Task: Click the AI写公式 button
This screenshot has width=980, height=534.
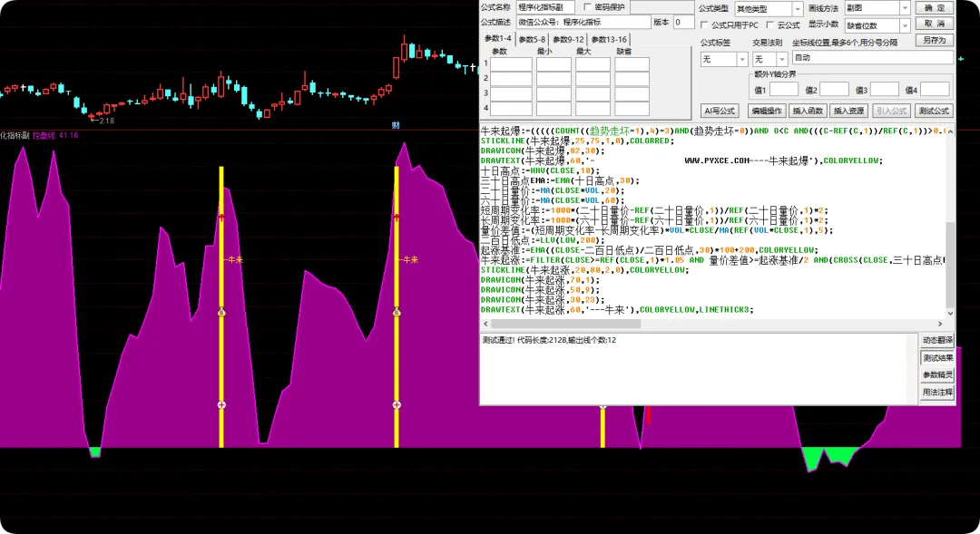Action: point(720,111)
